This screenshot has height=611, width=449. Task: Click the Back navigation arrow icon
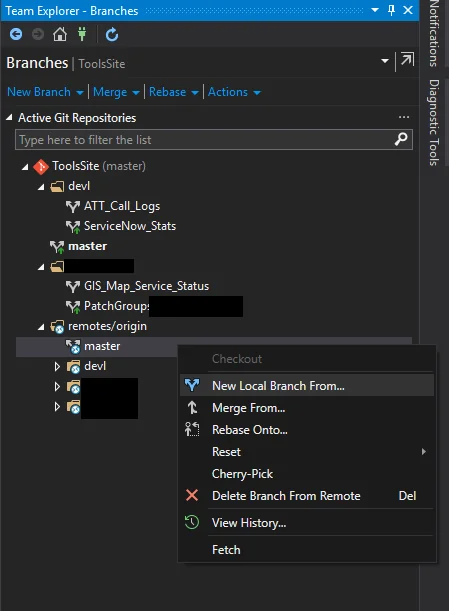click(x=16, y=34)
